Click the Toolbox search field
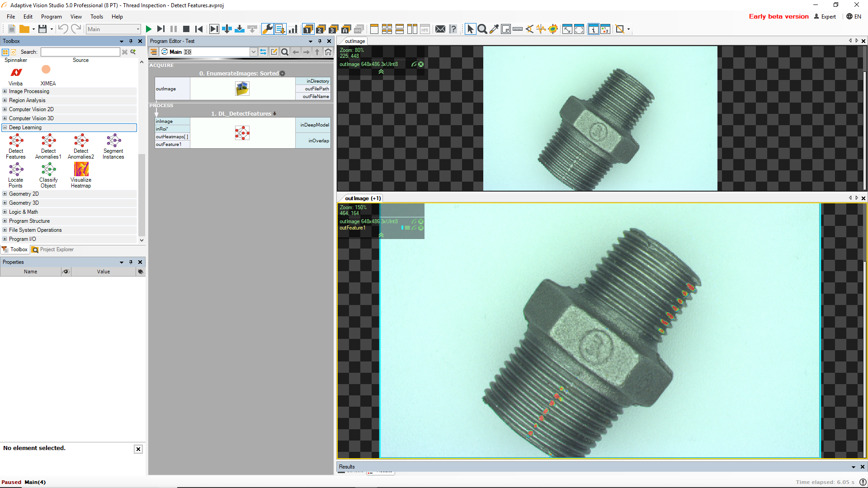 coord(80,52)
